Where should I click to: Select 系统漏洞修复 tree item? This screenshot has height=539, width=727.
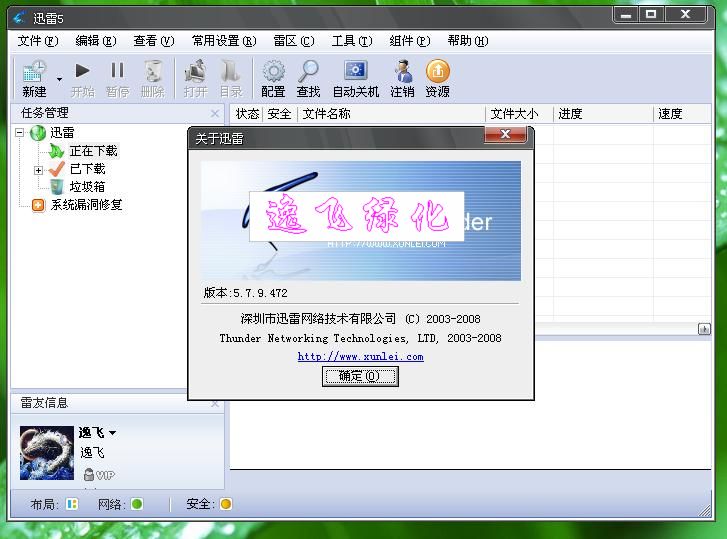[87, 205]
